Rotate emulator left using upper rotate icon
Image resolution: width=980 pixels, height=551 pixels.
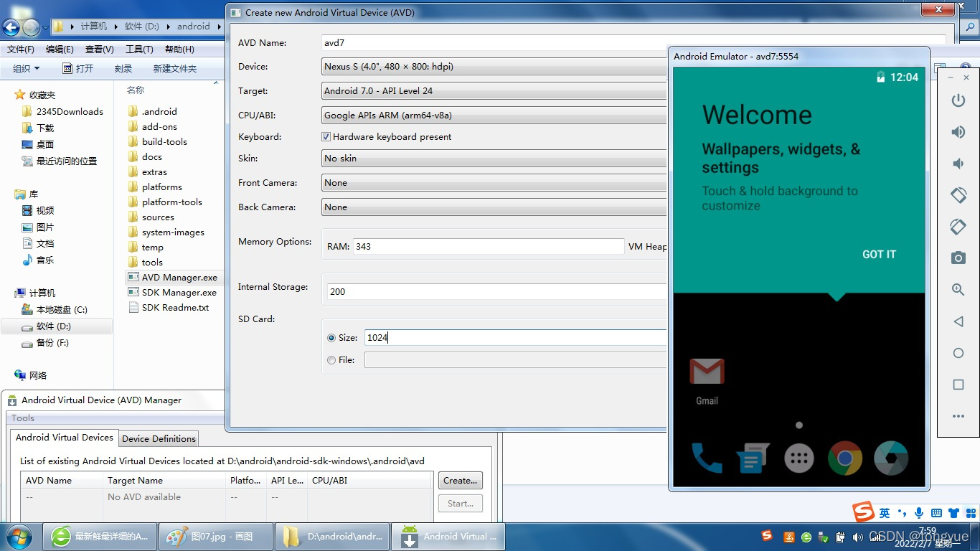click(958, 195)
